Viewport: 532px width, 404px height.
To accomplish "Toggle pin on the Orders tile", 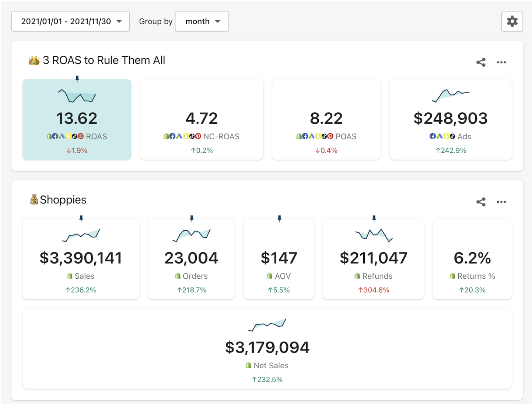I will (192, 218).
